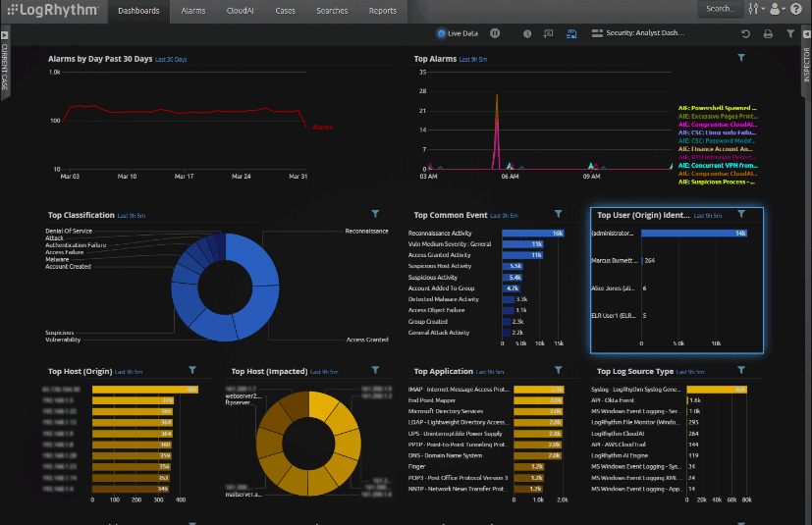Select Vuln Medium Severity: General bar
Screen dimensions: 812x525
coord(522,244)
